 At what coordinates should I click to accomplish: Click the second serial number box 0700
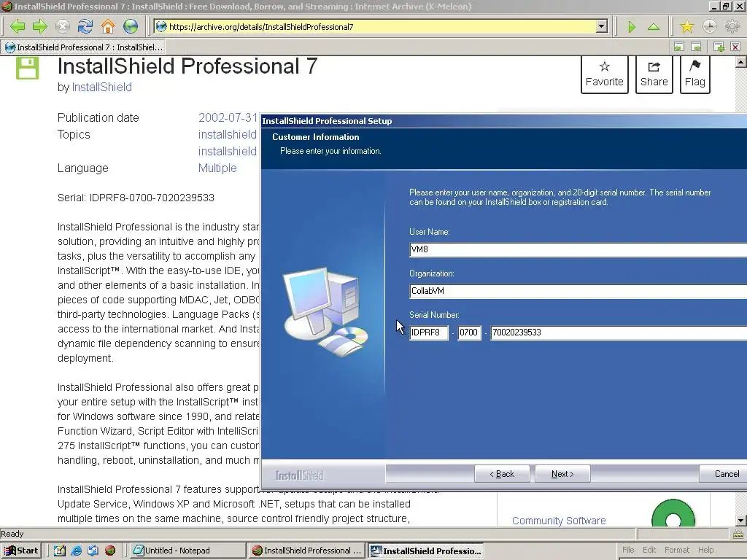coord(469,332)
